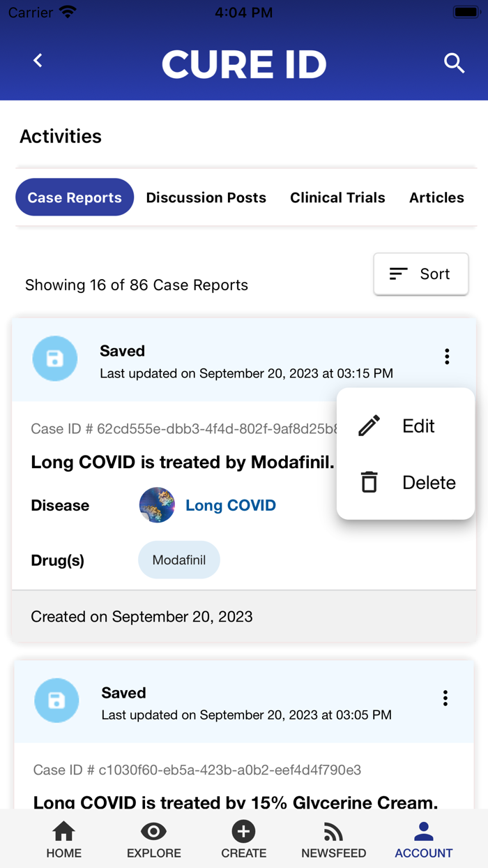This screenshot has width=488, height=868.
Task: Select the Account person icon
Action: [423, 832]
